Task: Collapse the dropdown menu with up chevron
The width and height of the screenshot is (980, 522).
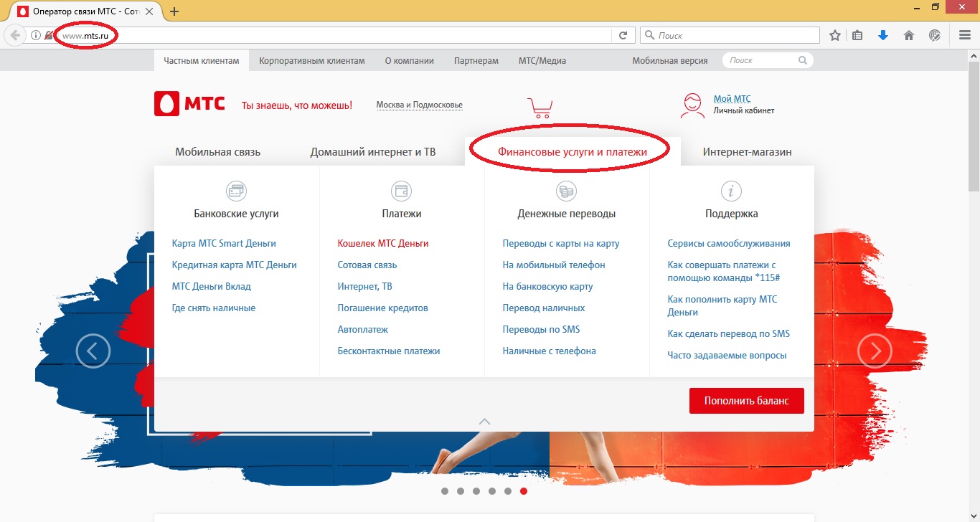Action: pyautogui.click(x=484, y=422)
